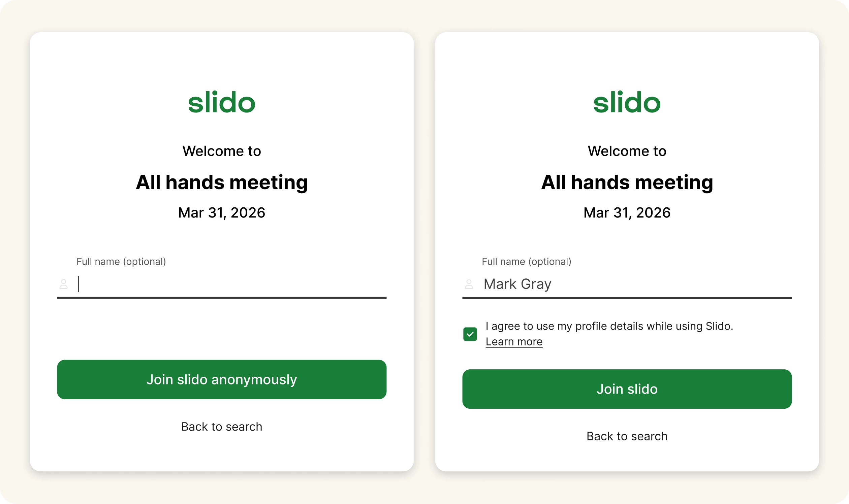Click the left card's All hands meeting title
This screenshot has width=849, height=504.
pyautogui.click(x=222, y=182)
